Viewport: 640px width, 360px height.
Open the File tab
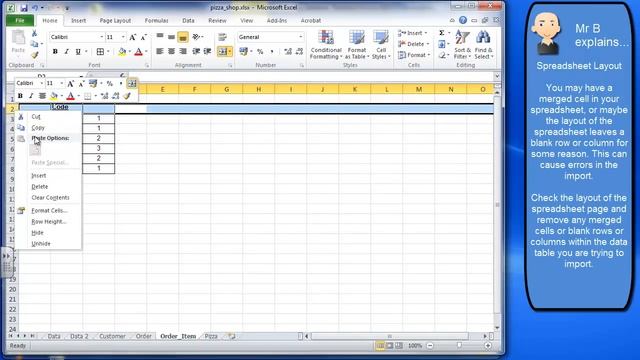point(20,20)
